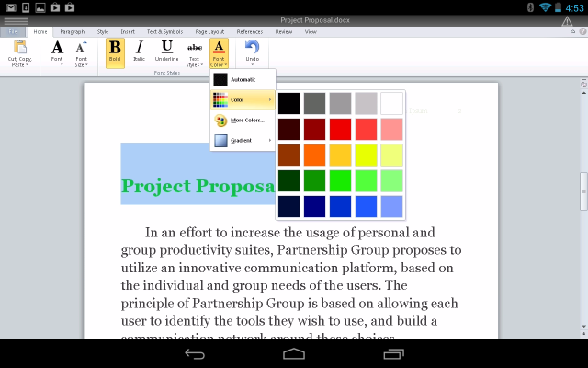Pick the dark maroon color swatch
This screenshot has width=588, height=368.
[288, 129]
